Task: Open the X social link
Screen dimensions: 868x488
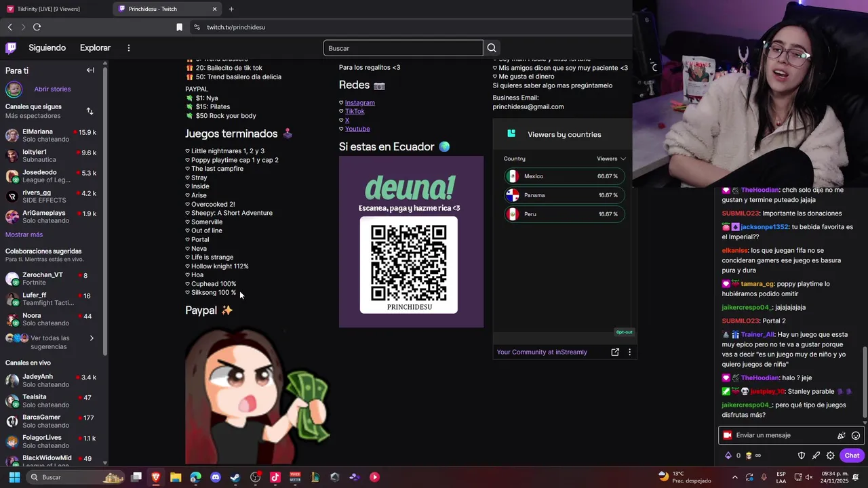Action: [x=347, y=120]
